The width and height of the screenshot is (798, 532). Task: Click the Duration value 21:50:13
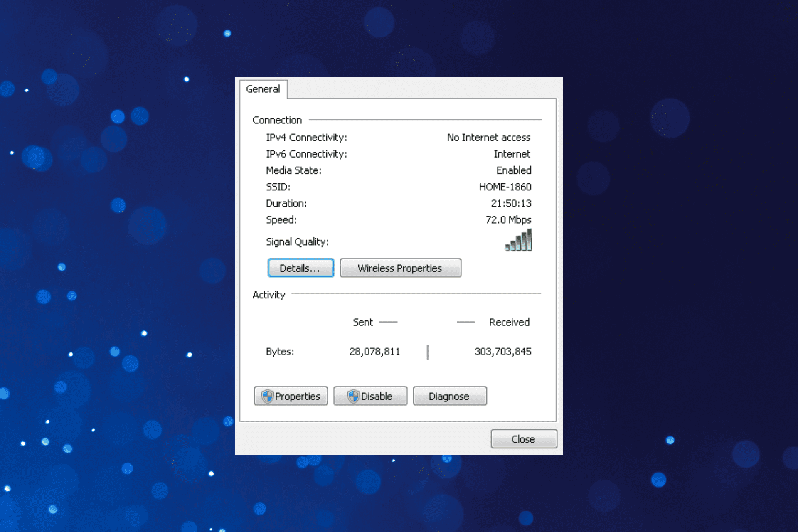click(x=511, y=203)
